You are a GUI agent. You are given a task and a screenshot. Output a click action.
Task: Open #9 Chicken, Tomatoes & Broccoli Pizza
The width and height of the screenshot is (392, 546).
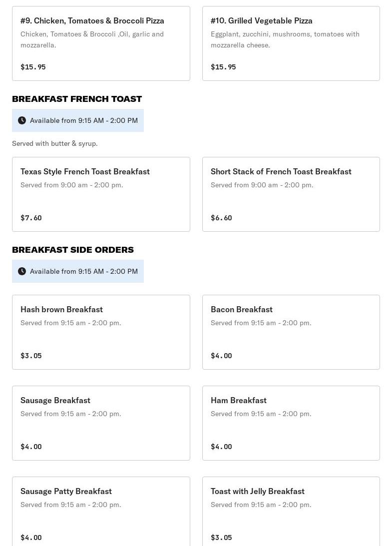[101, 43]
